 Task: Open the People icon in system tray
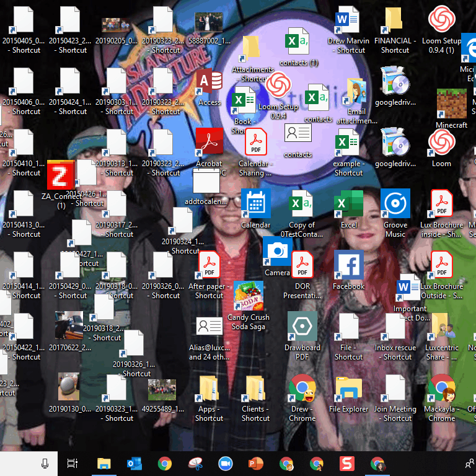(x=470, y=464)
